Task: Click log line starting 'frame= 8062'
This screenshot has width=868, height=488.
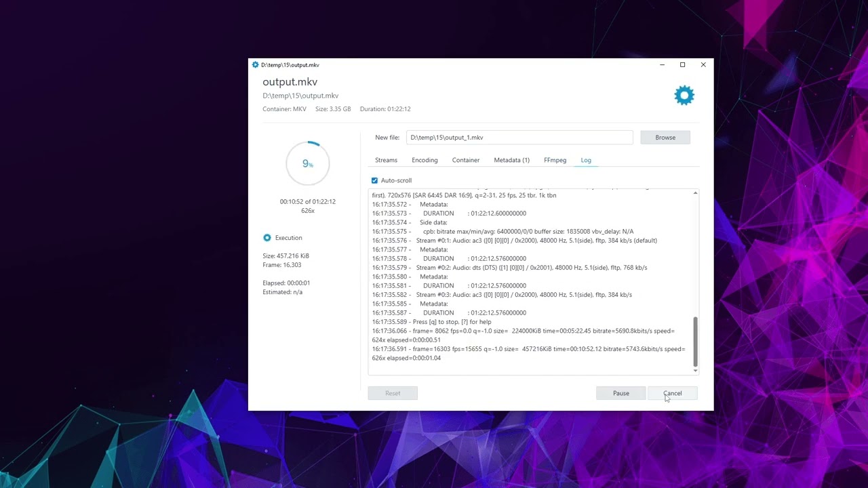Action: tap(523, 335)
